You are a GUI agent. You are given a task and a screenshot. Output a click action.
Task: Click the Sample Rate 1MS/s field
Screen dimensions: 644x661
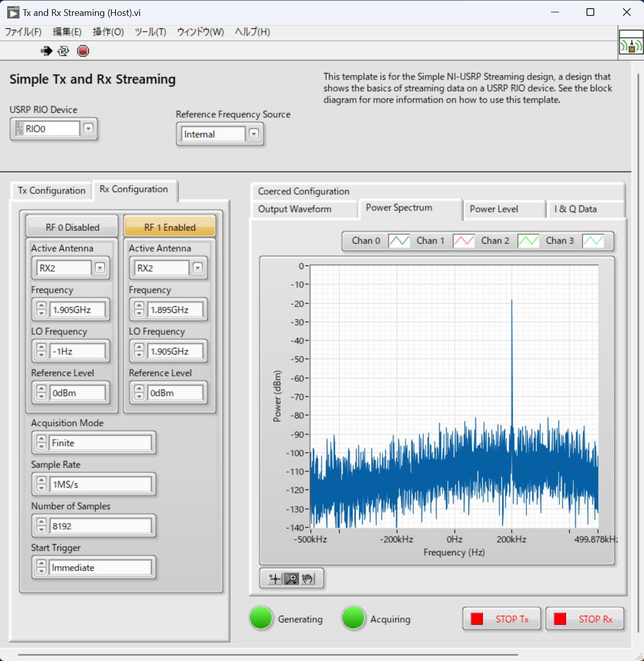[x=101, y=484]
